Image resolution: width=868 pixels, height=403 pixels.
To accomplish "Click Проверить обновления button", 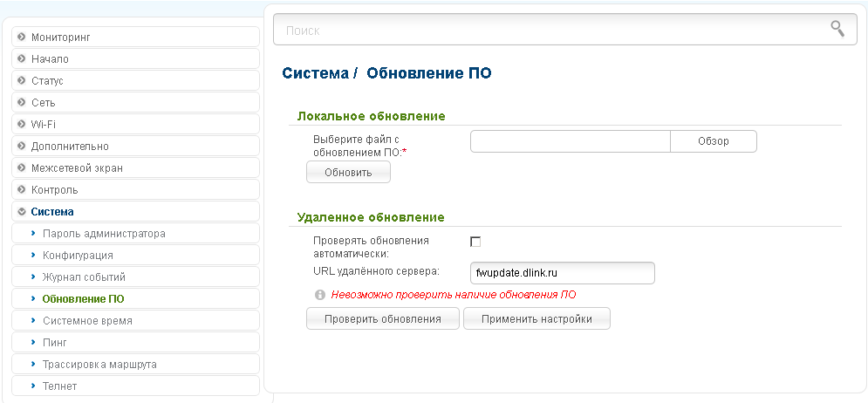I will click(382, 319).
